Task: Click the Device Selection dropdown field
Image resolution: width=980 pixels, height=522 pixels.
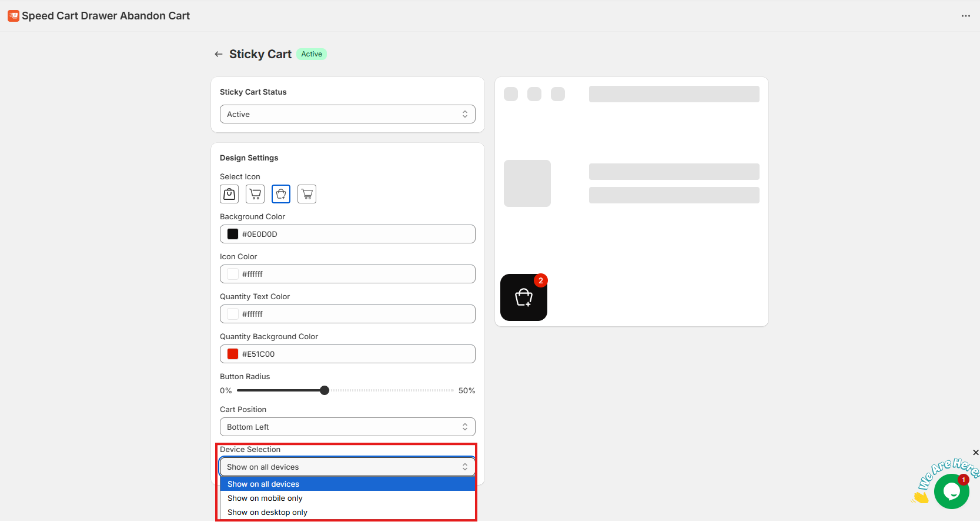Action: [x=347, y=467]
